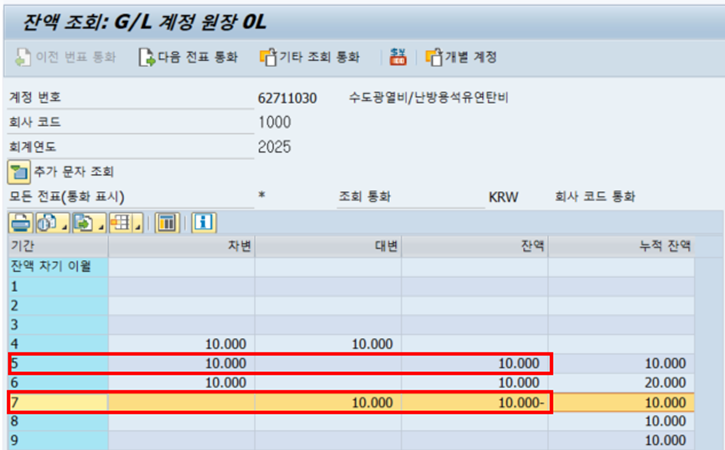Click the 대변 column header
The image size is (725, 450).
tap(328, 246)
